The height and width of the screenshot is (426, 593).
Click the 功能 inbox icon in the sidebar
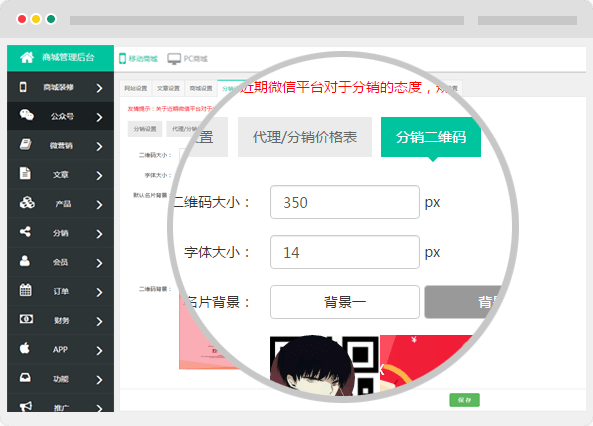point(25,378)
